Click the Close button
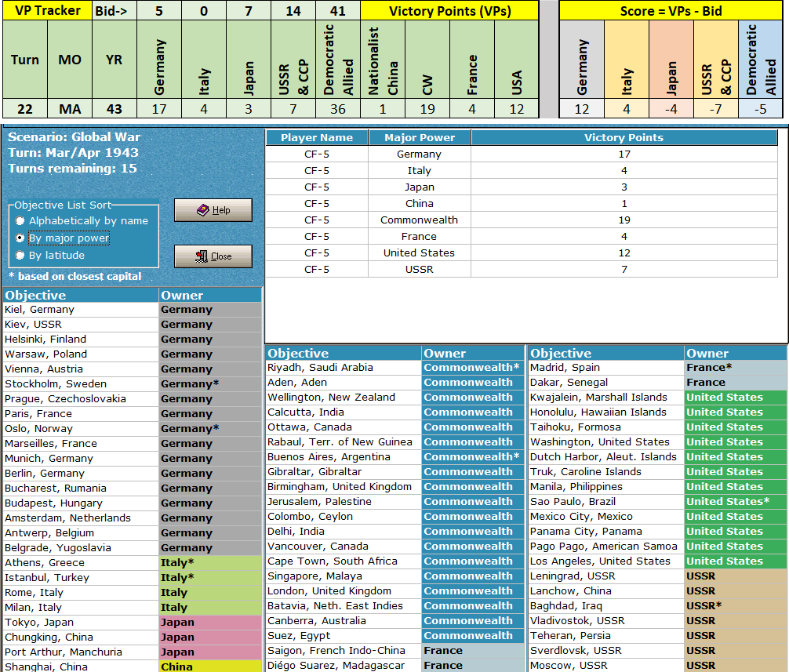 [x=213, y=256]
